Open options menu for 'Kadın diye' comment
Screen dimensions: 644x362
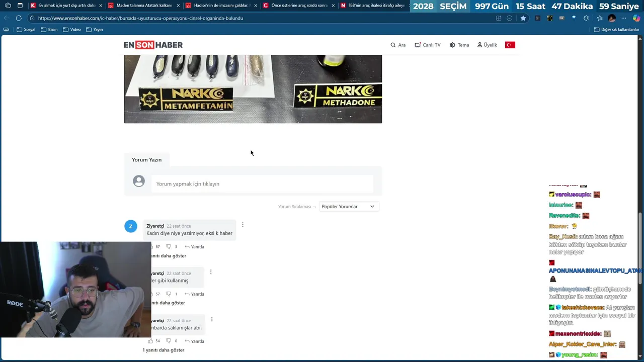[243, 225]
